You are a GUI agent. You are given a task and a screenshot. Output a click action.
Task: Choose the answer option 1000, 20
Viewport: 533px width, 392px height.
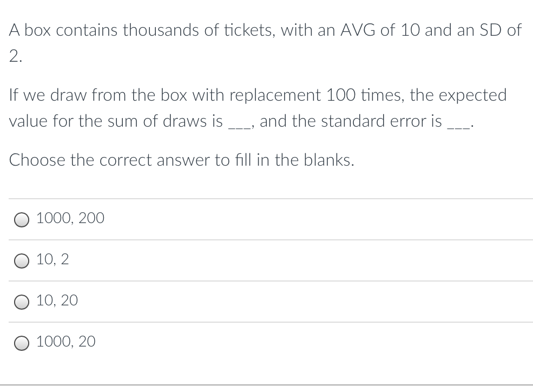pyautogui.click(x=65, y=342)
